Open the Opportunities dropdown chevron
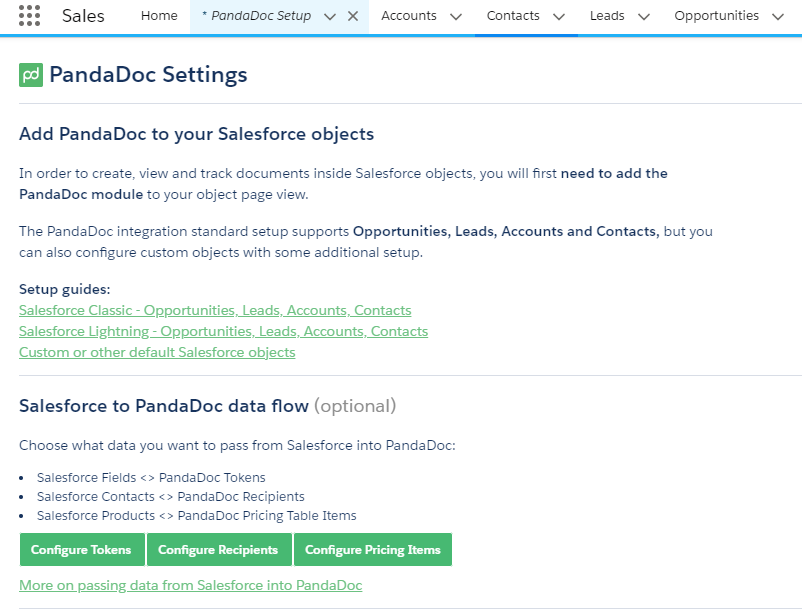802x610 pixels. [778, 17]
